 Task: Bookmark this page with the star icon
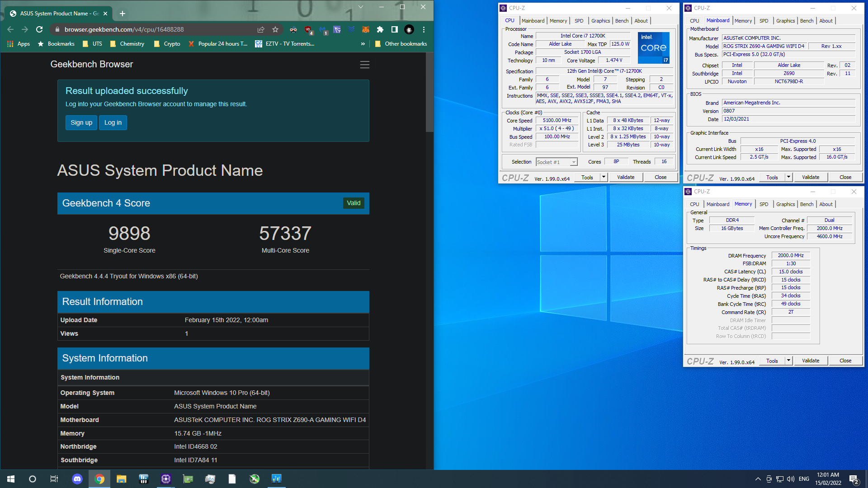coord(275,29)
